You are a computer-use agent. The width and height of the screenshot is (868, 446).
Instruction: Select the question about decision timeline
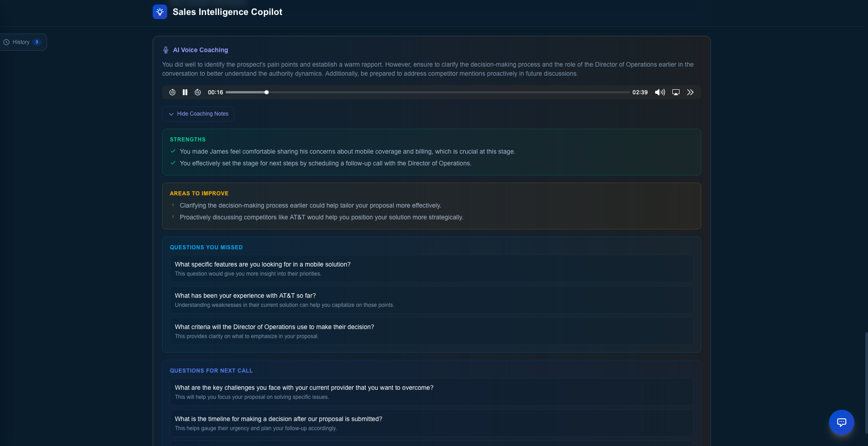pos(431,423)
